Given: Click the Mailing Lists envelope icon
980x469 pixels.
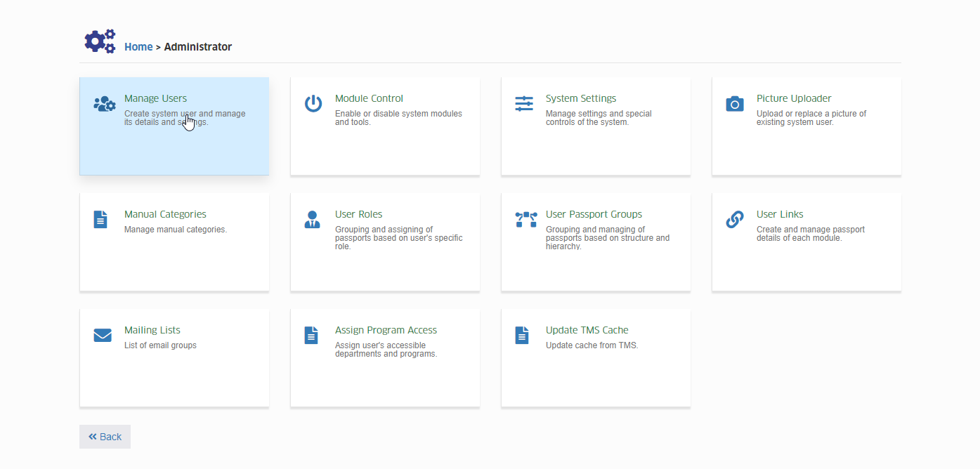Looking at the screenshot, I should [103, 336].
